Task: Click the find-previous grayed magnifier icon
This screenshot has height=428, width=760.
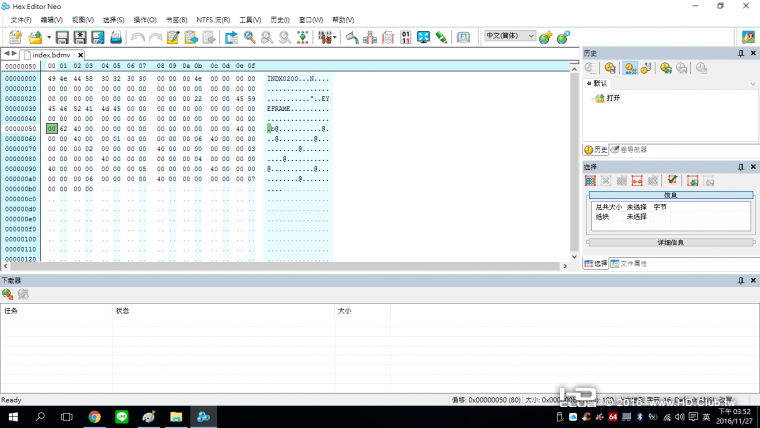Action: pyautogui.click(x=285, y=37)
